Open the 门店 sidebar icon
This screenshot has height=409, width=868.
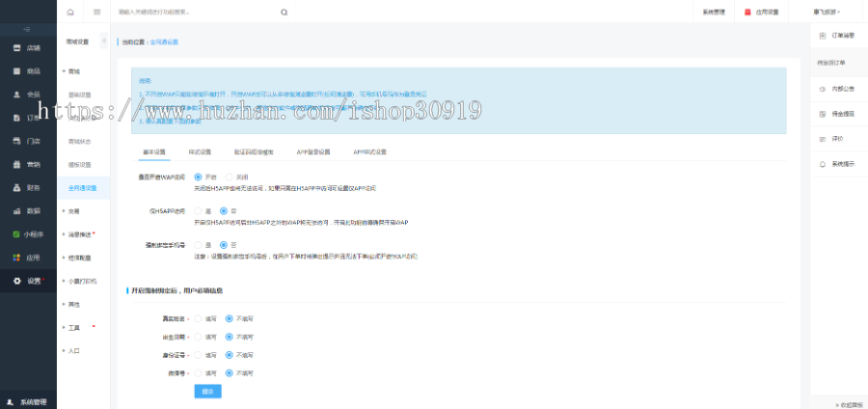click(16, 141)
